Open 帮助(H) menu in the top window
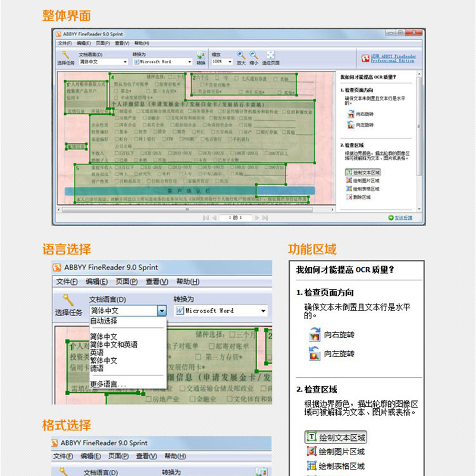 tap(142, 43)
